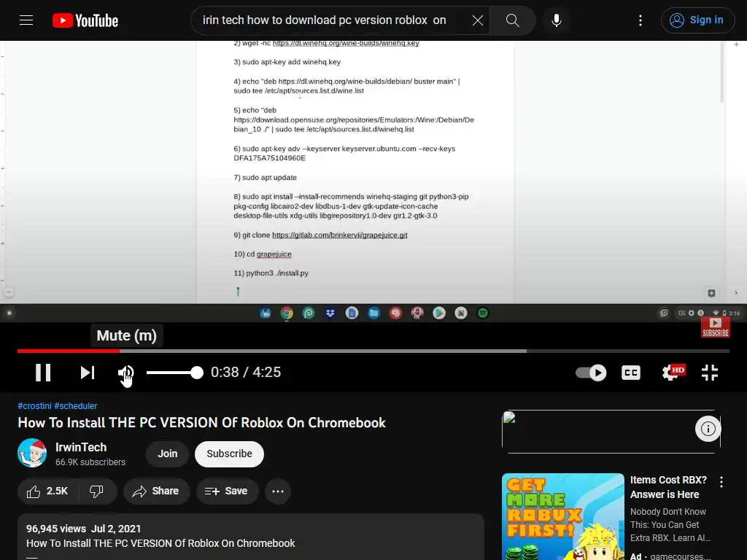This screenshot has width=747, height=560.
Task: Open the YouTube hamburger guide menu
Action: point(26,20)
